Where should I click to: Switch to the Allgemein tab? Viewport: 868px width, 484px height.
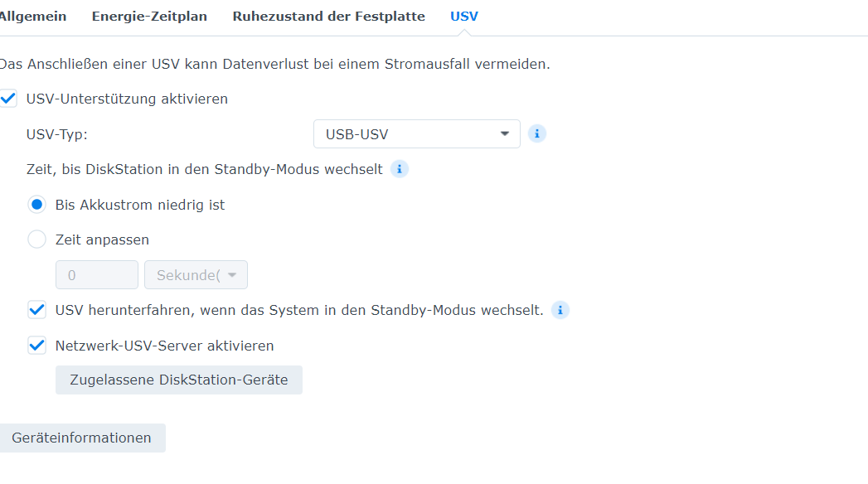(32, 17)
